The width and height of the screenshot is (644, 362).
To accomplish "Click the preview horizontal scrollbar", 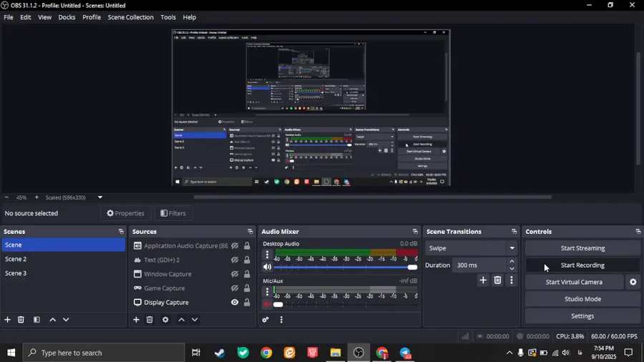I will (x=373, y=197).
